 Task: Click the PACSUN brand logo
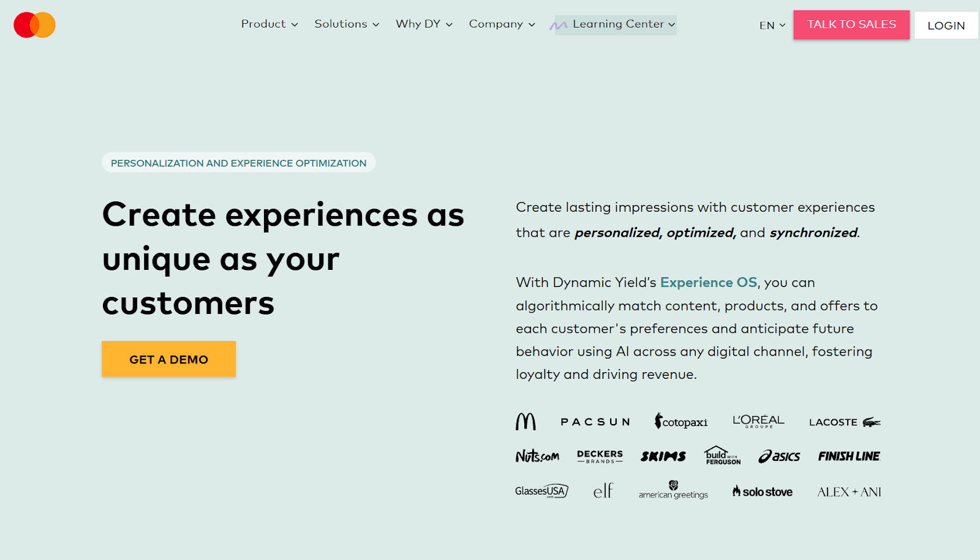595,422
